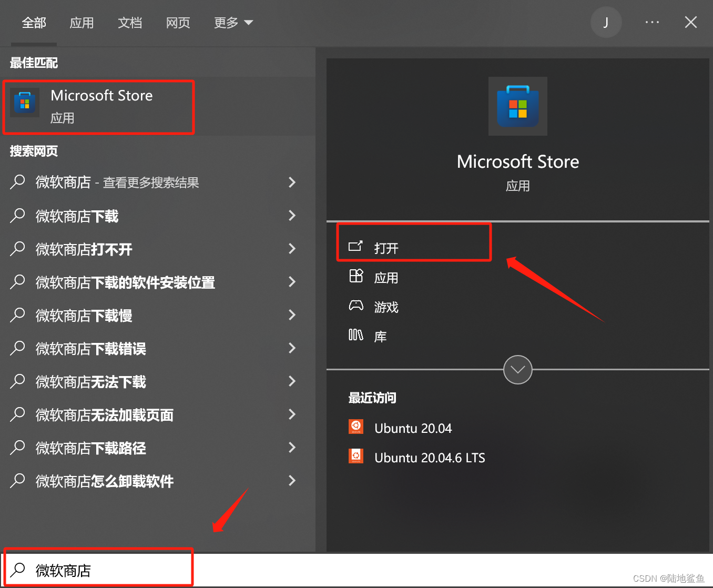Click the J user account avatar
Viewport: 713px width, 588px height.
(x=606, y=22)
